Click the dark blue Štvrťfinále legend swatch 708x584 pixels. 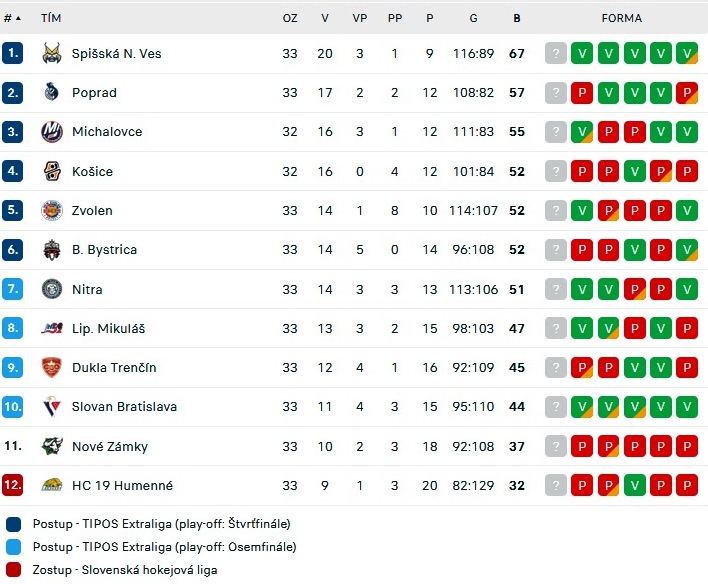(14, 524)
